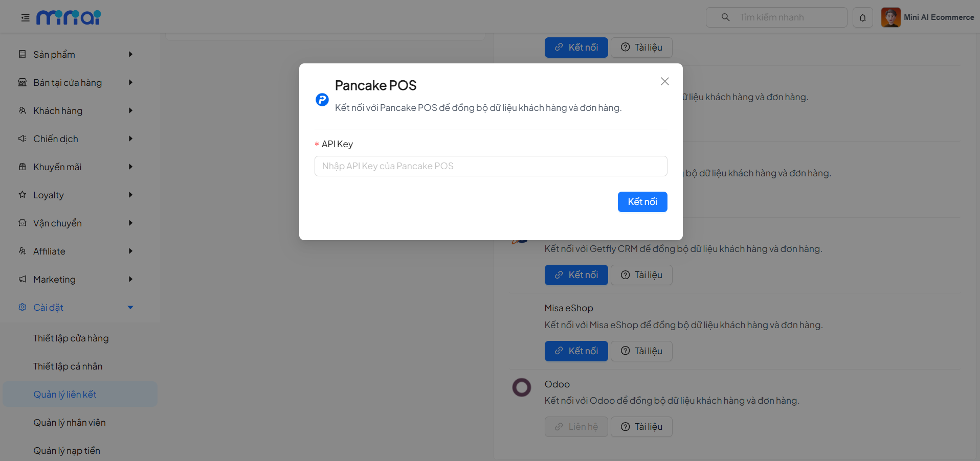Click the Mimai logo
The image size is (980, 461).
point(69,17)
